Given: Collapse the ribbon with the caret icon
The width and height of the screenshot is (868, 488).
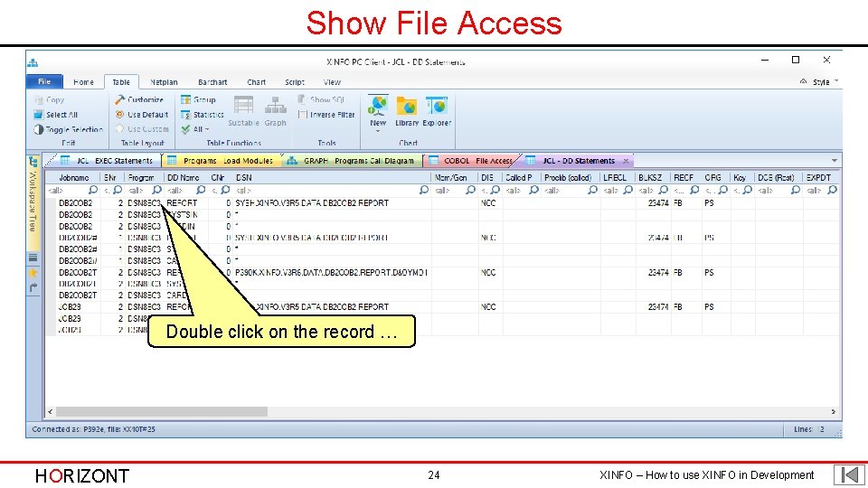Looking at the screenshot, I should [803, 81].
